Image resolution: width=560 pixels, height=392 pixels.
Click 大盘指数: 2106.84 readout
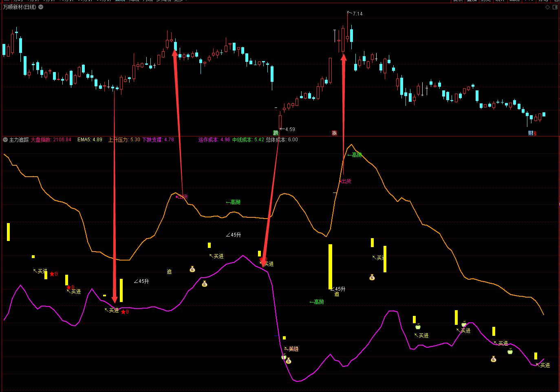point(51,140)
